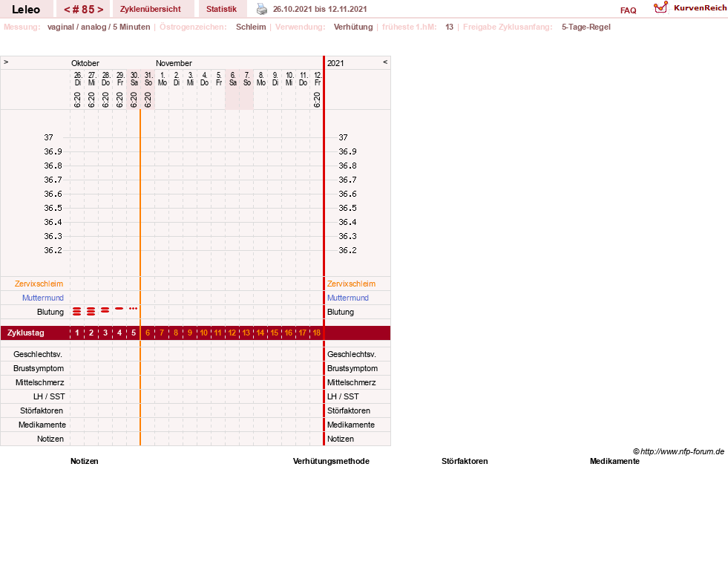Screen dimensions: 728x579
Task: Click the right 36.2 temperature axis label
Action: 347,250
